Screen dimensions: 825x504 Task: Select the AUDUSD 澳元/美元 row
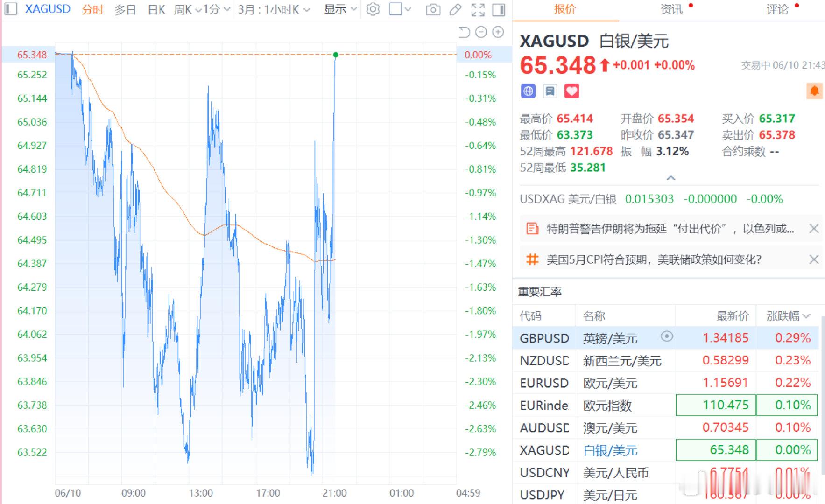click(666, 427)
